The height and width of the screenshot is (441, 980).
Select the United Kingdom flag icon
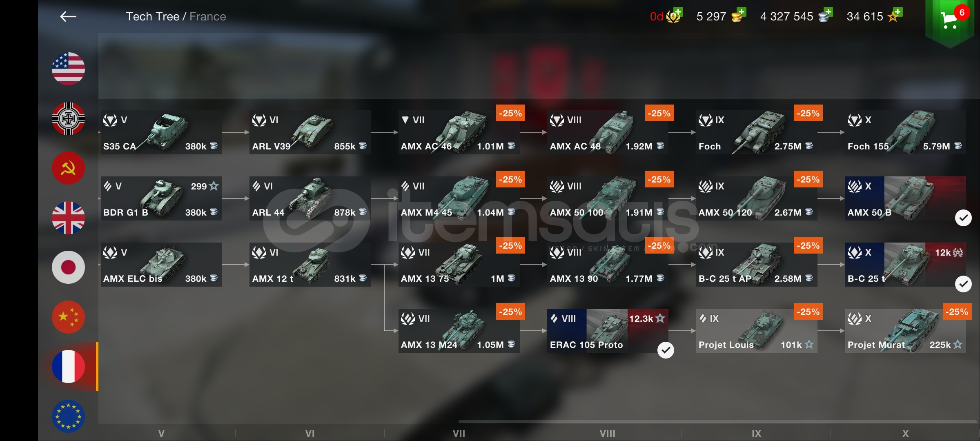(x=68, y=218)
